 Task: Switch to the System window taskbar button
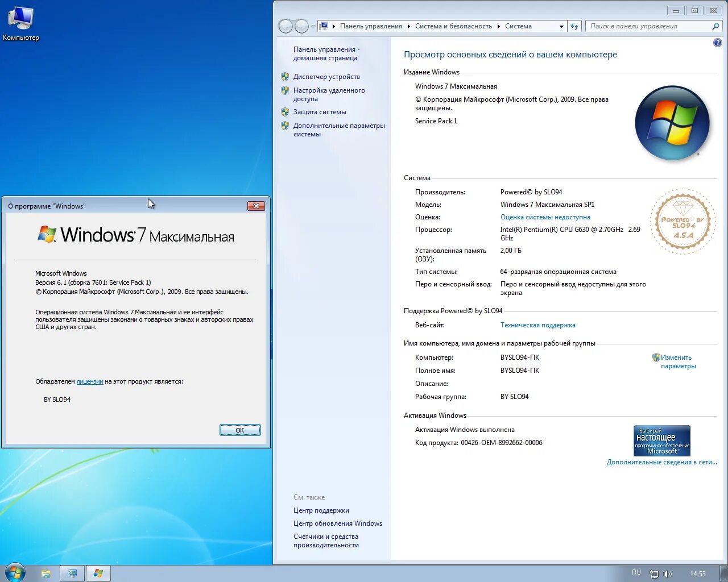(72, 573)
